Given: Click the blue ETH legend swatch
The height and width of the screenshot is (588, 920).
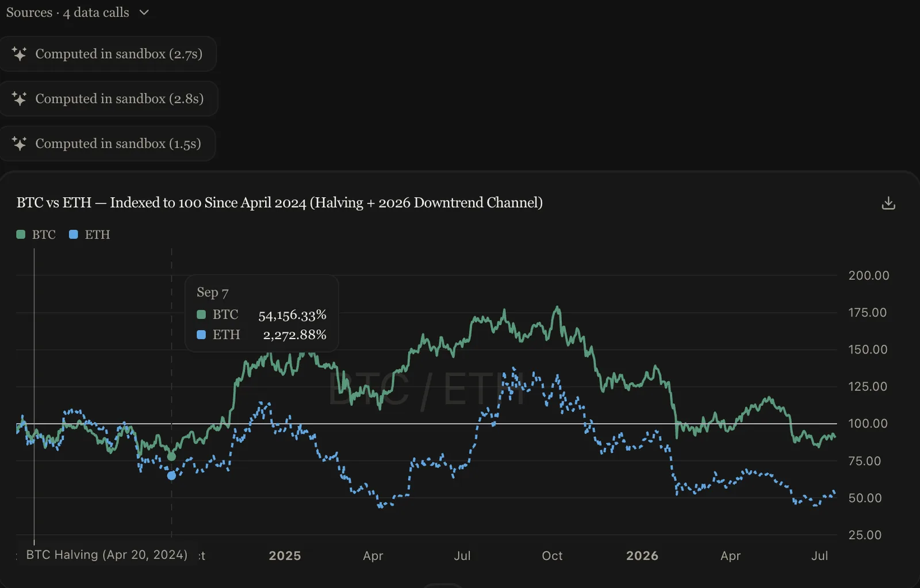Looking at the screenshot, I should [x=73, y=235].
